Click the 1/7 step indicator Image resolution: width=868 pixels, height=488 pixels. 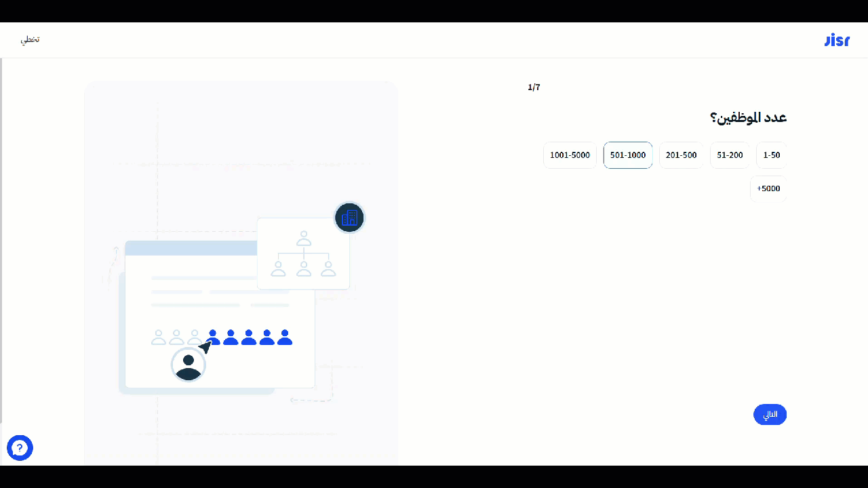534,87
